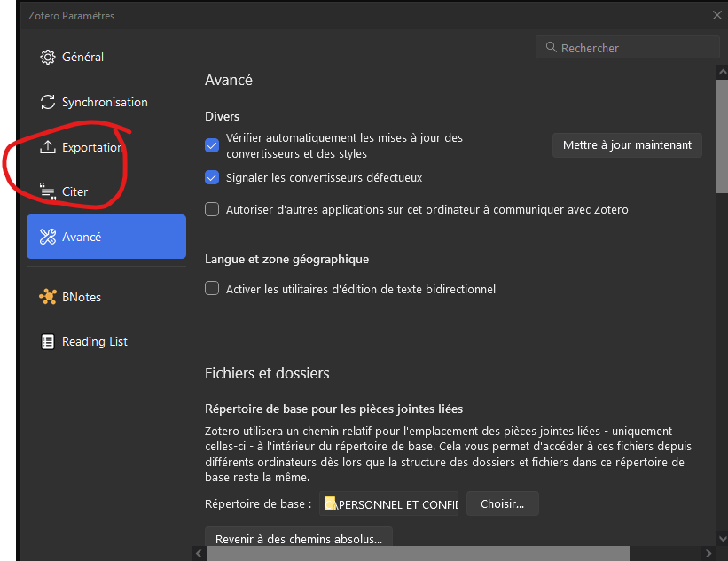Close the Zotero Paramètres window
This screenshot has height=561, width=728.
click(x=716, y=15)
